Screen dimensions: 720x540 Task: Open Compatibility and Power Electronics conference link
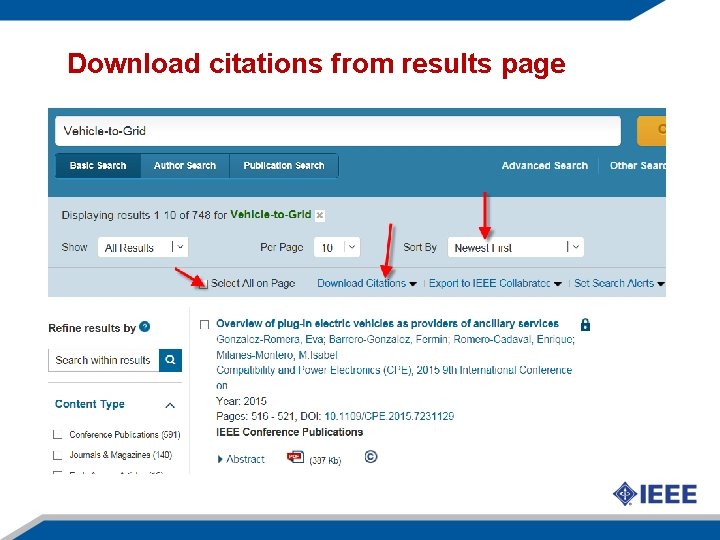394,377
